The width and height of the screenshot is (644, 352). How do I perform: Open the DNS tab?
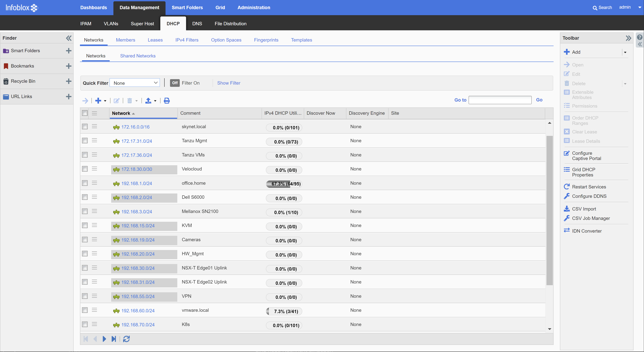(197, 24)
